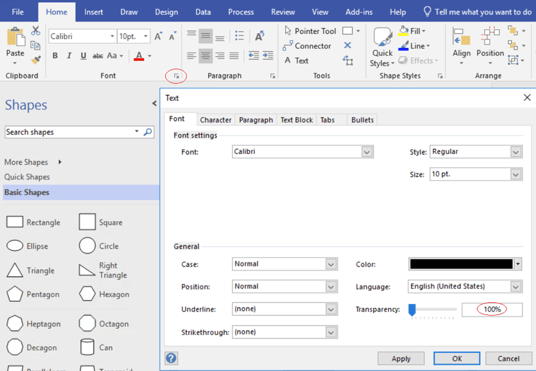Open the Bullets tab in Text dialog

click(362, 120)
